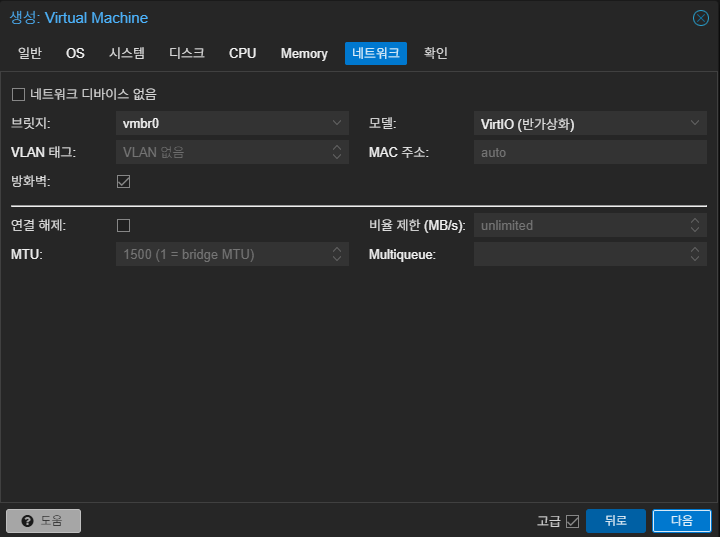Toggle the 연결 해제 checkbox

(124, 226)
